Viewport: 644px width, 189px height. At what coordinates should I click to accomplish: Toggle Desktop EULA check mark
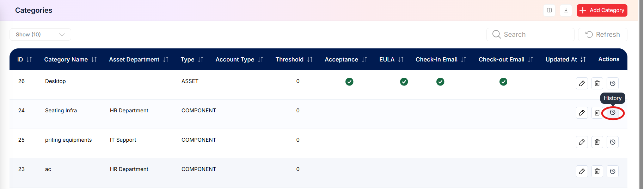coord(404,82)
